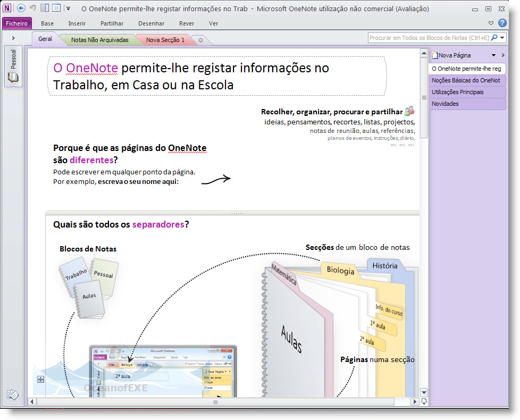Click the search all notebooks field
The height and width of the screenshot is (420, 520).
429,38
